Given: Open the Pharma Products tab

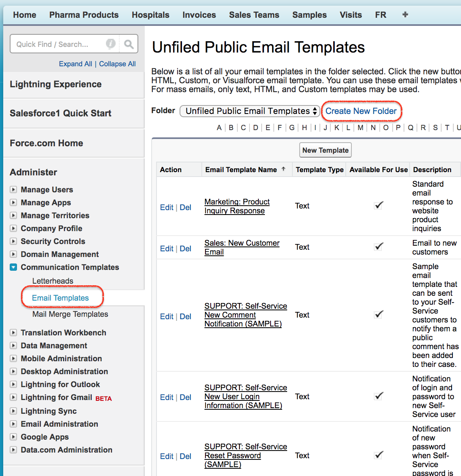Looking at the screenshot, I should (84, 15).
